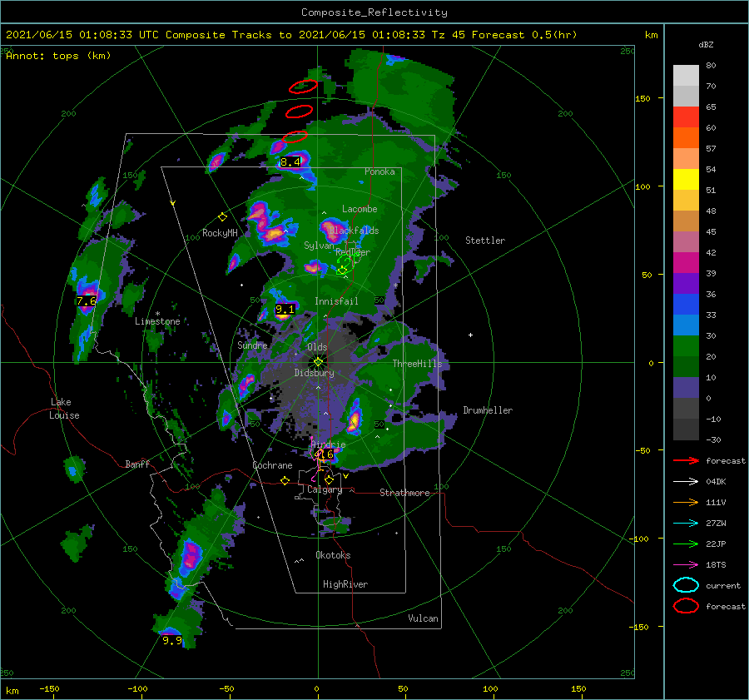Click the cyan current ellipse legend icon
This screenshot has width=749, height=700.
coord(686,585)
